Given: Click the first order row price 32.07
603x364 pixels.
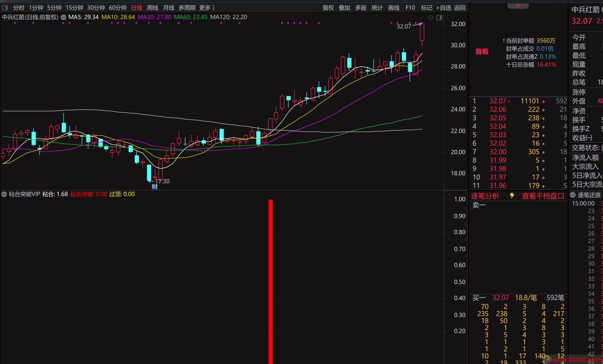Looking at the screenshot, I should tap(498, 101).
